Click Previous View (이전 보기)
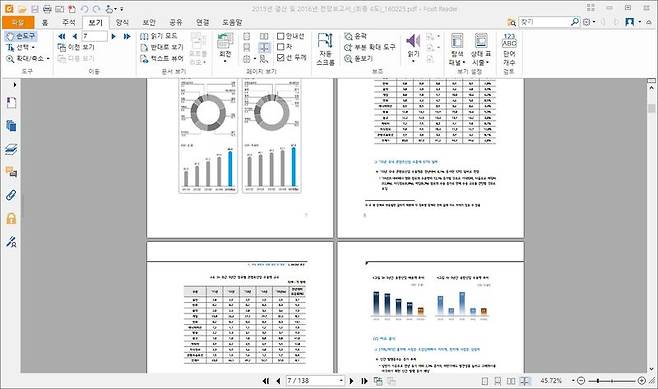The image size is (658, 389). tap(76, 47)
